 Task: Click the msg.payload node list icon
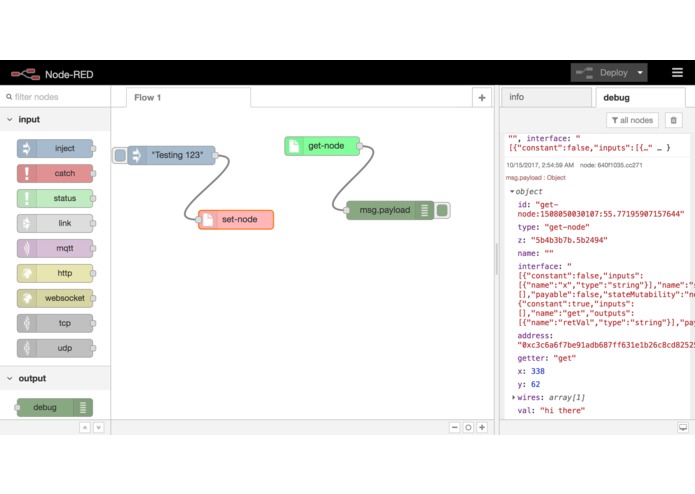(x=424, y=210)
